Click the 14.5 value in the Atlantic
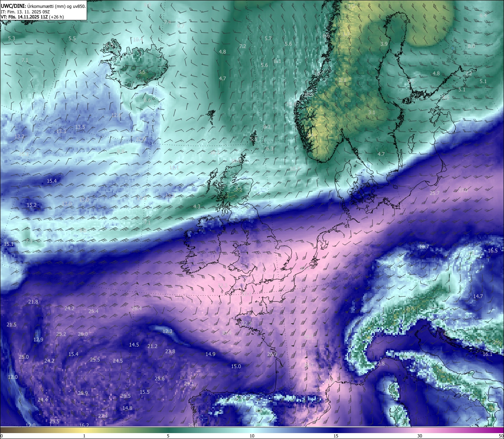504x439 pixels. (x=134, y=345)
